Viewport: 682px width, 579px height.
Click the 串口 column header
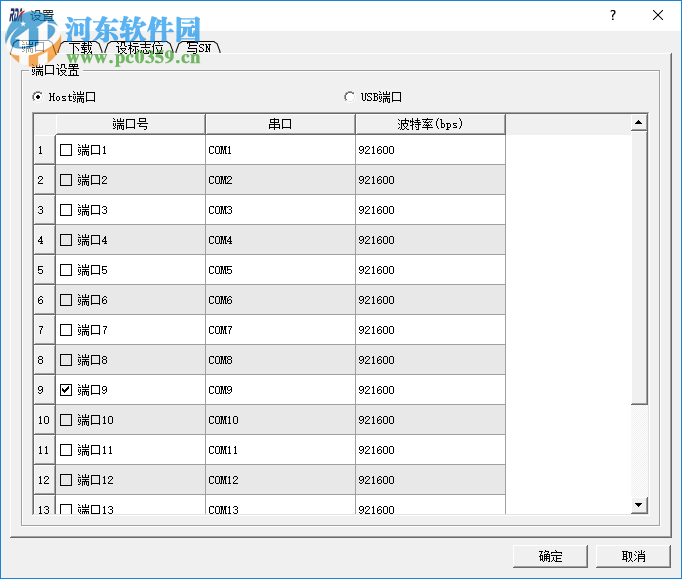[x=280, y=124]
